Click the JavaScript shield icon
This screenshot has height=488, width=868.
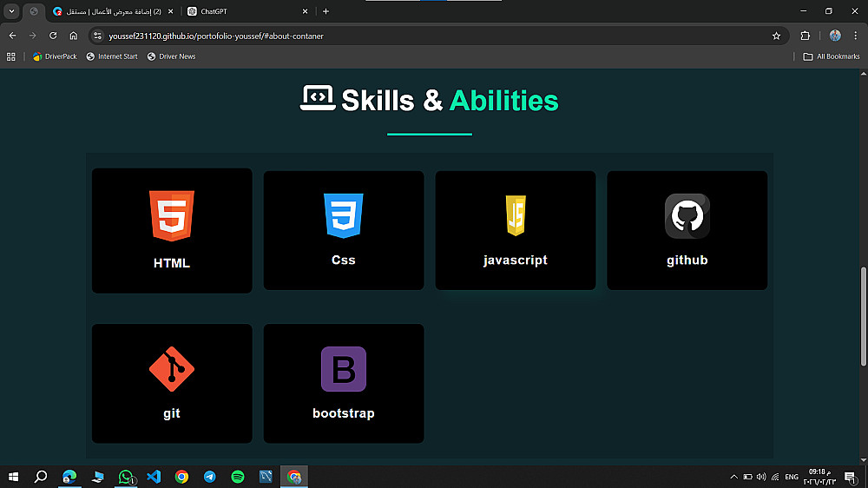click(x=516, y=215)
